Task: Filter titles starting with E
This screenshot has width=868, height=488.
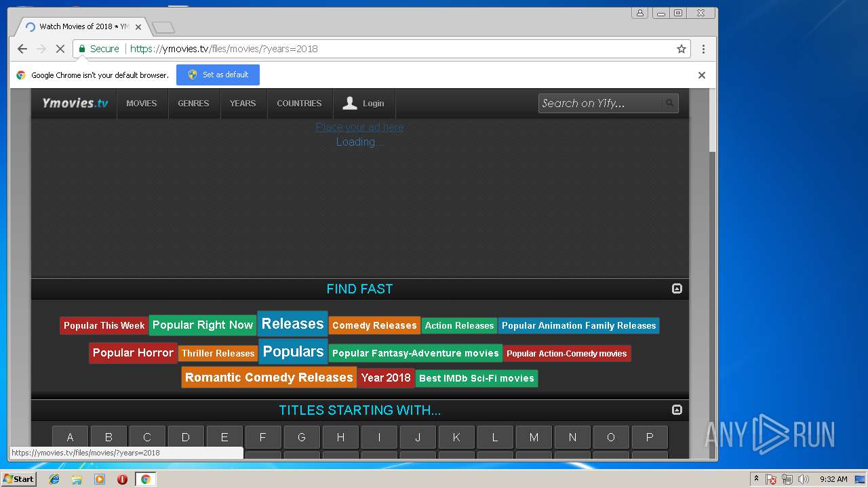Action: coord(224,437)
